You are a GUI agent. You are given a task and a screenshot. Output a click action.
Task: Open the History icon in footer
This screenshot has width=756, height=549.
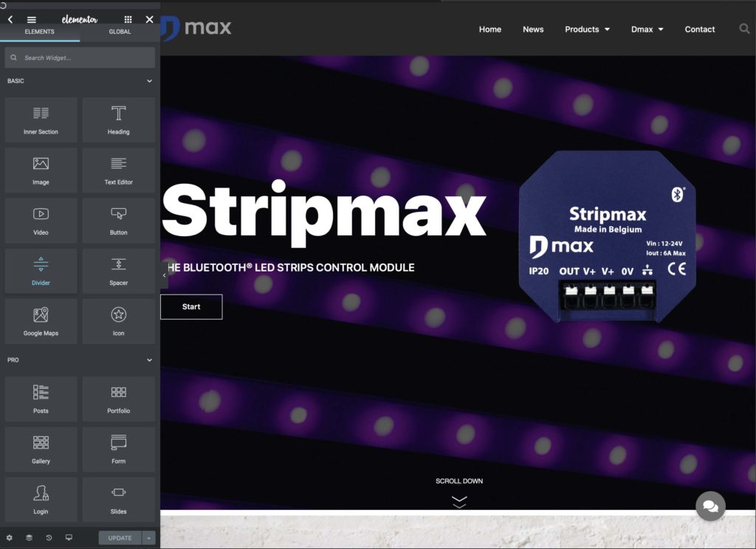49,538
